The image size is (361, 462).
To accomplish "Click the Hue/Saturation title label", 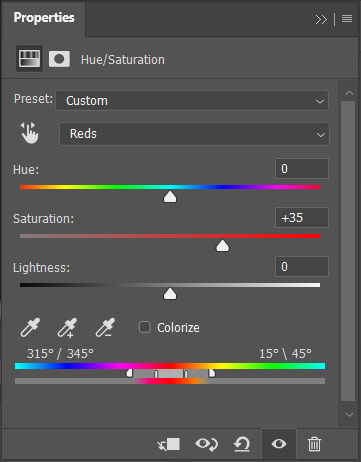I will point(123,60).
